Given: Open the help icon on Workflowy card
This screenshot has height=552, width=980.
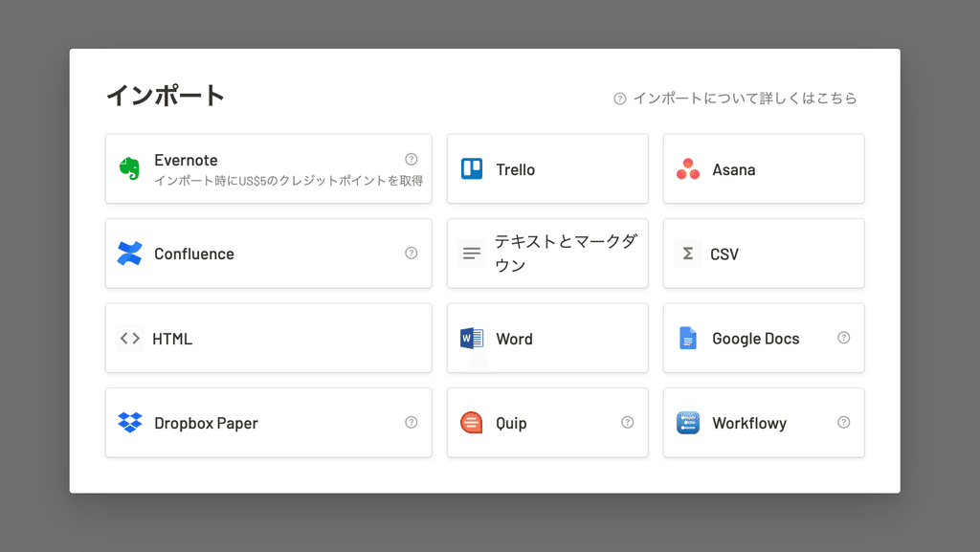Looking at the screenshot, I should pos(844,422).
